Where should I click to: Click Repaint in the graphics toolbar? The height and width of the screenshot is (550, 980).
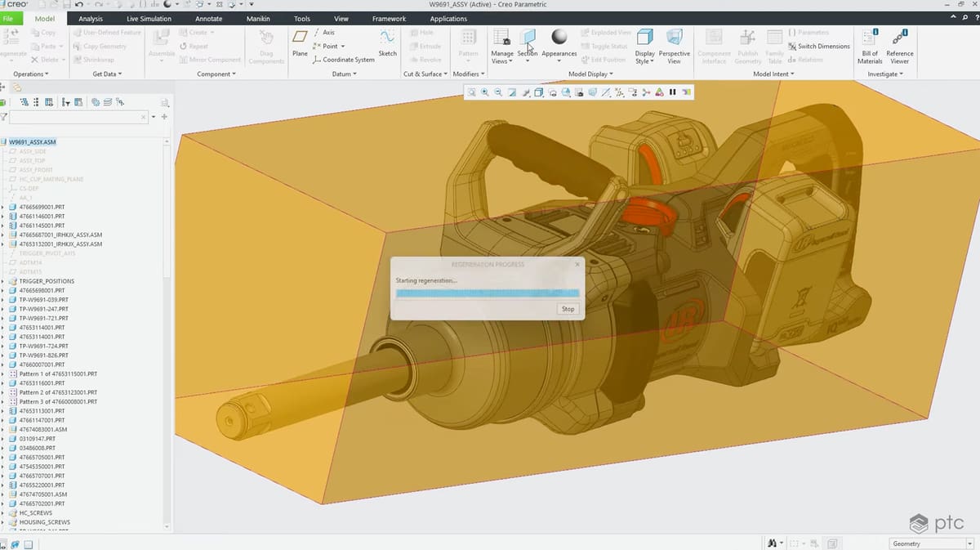click(512, 92)
